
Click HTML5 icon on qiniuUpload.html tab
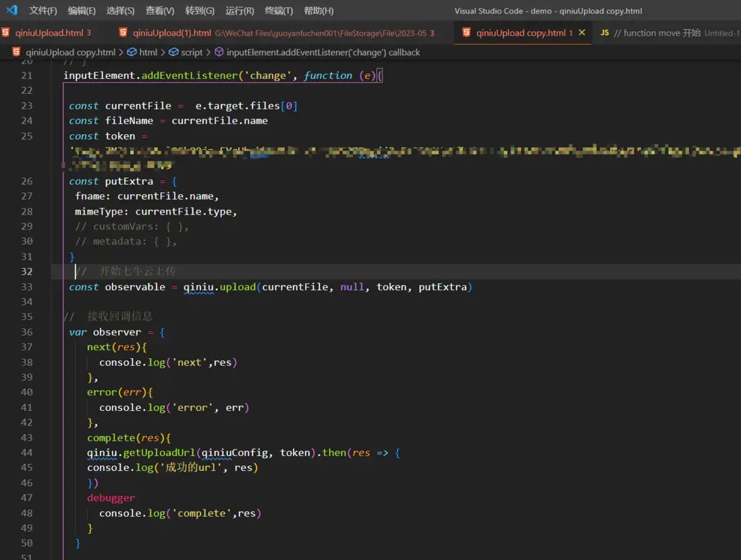coord(6,32)
